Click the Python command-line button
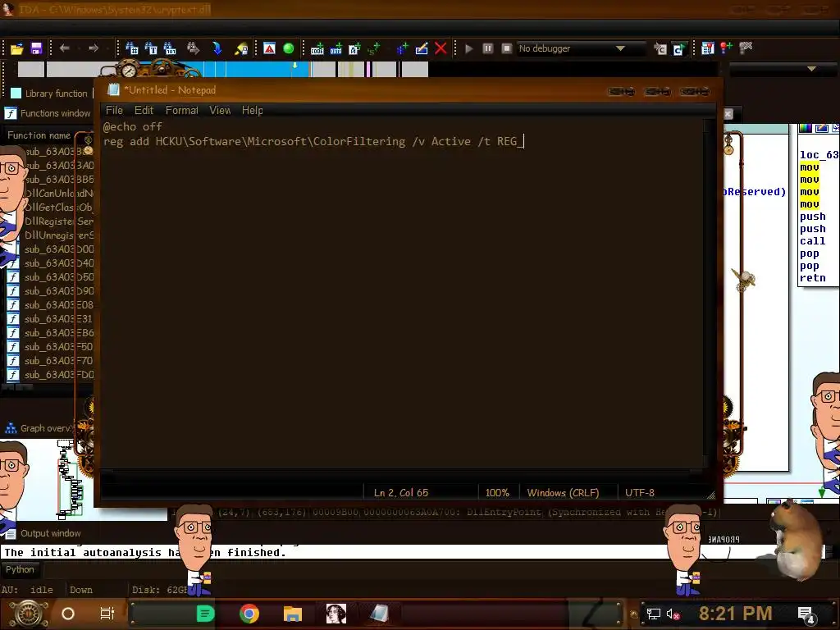This screenshot has height=630, width=840. tap(20, 569)
